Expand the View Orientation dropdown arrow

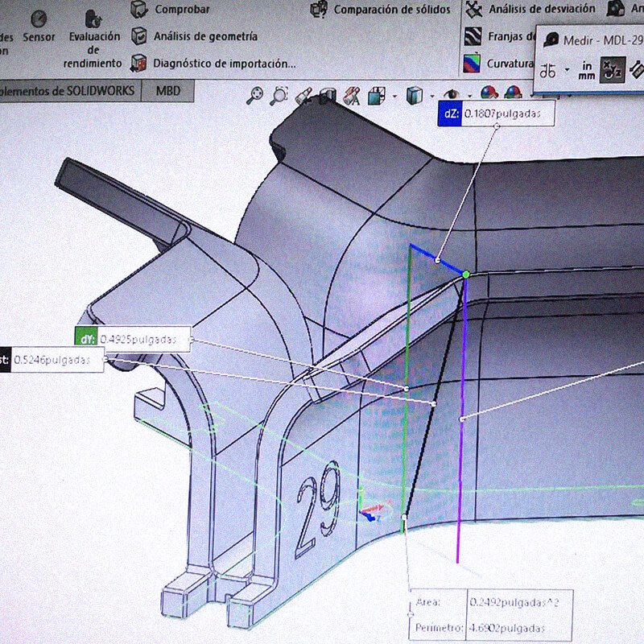tap(394, 97)
